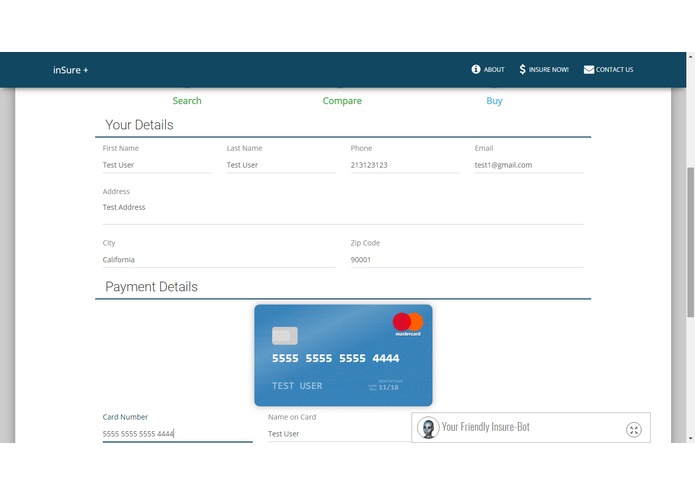This screenshot has width=695, height=494.
Task: Open the ABOUT menu item
Action: point(488,70)
